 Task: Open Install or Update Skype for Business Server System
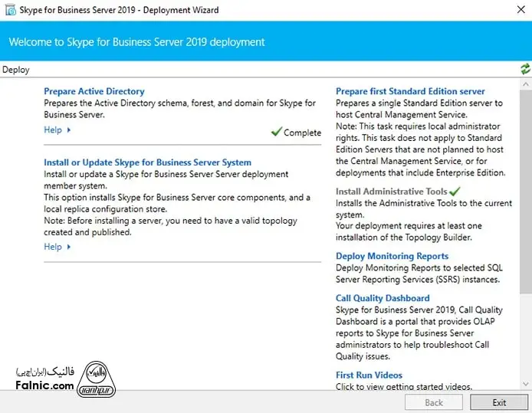pyautogui.click(x=148, y=162)
